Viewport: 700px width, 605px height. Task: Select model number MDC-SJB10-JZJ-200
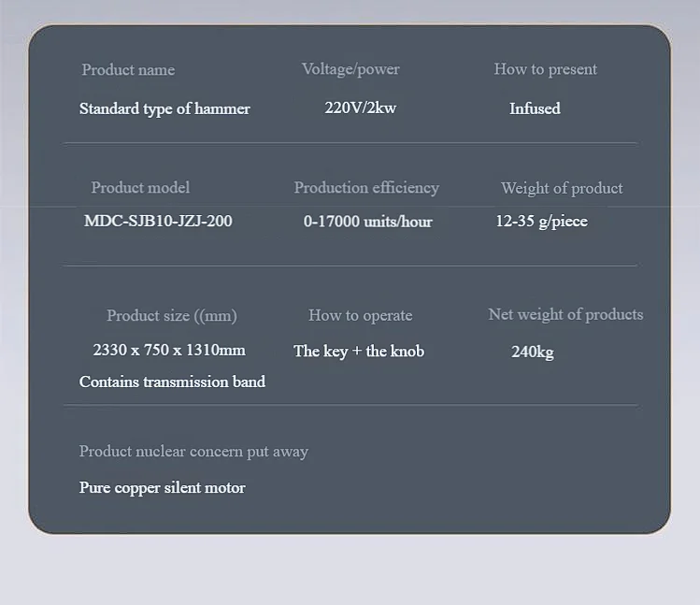158,222
